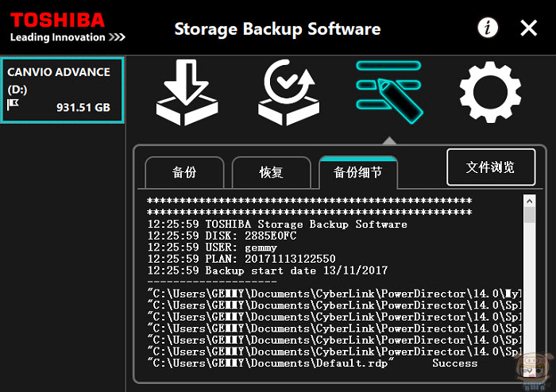Viewport: 556px width, 392px height.
Task: Click the information 'i' icon
Action: click(488, 28)
